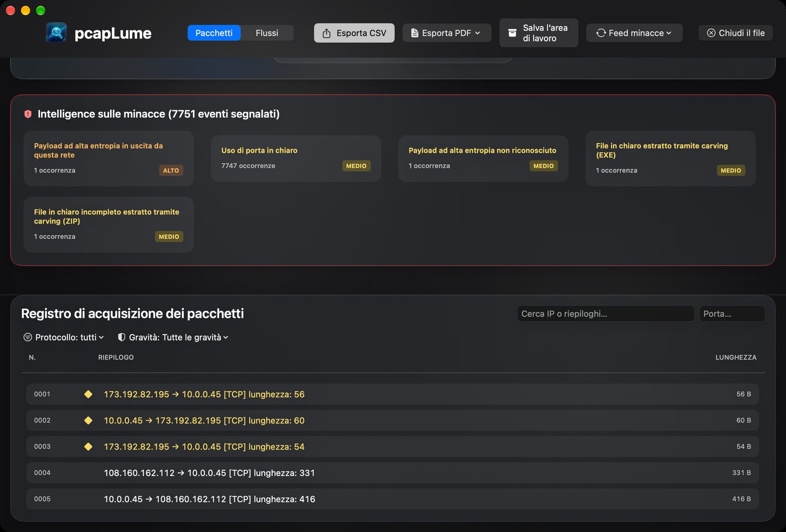
Task: Export data with Esporta CSV button
Action: pyautogui.click(x=354, y=33)
